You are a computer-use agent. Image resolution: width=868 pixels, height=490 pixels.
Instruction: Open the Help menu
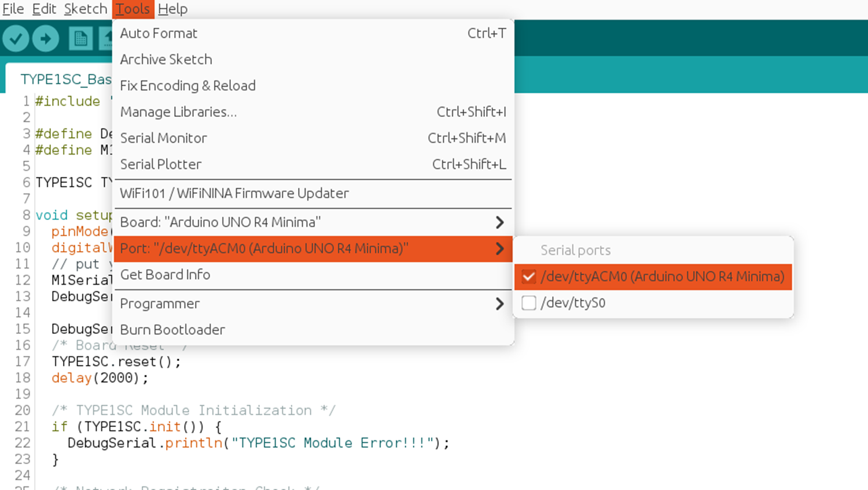point(172,9)
